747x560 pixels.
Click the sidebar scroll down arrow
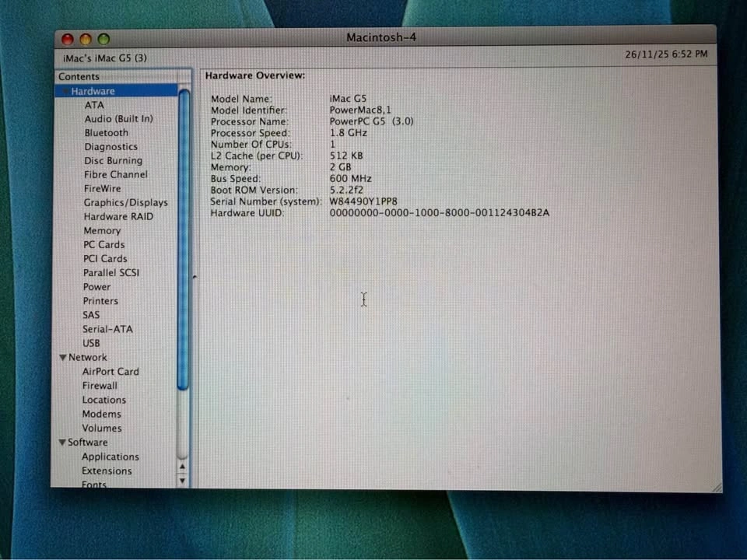tap(182, 481)
